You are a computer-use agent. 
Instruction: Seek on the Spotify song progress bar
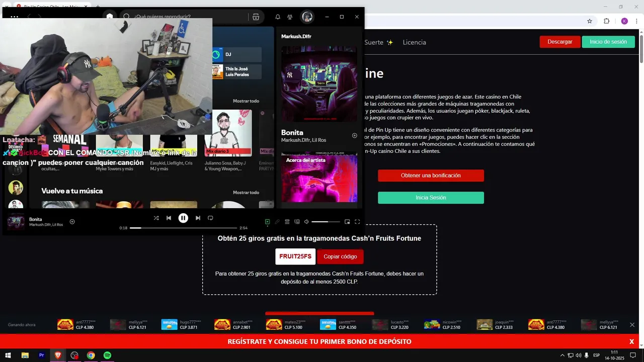(x=183, y=228)
